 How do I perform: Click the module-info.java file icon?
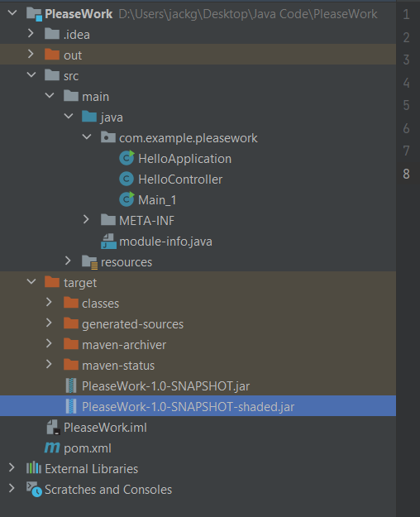(108, 241)
